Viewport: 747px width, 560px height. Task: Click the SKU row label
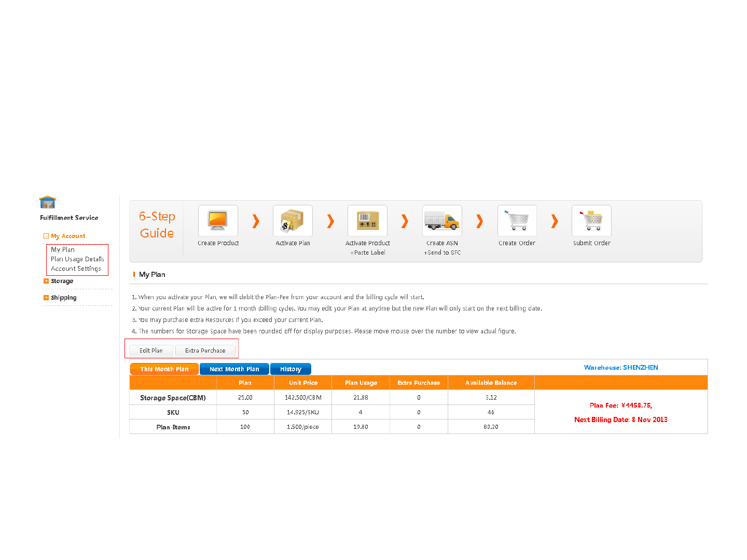click(173, 413)
